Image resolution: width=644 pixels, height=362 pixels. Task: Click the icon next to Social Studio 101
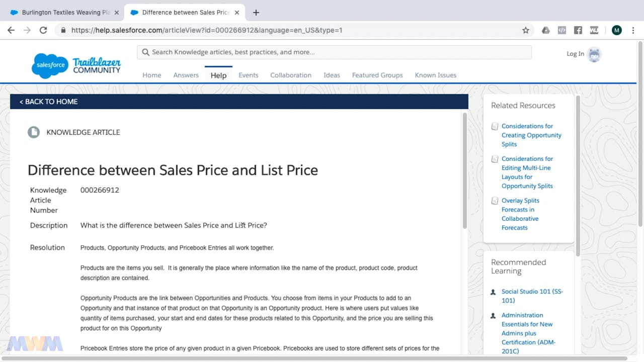pyautogui.click(x=493, y=292)
